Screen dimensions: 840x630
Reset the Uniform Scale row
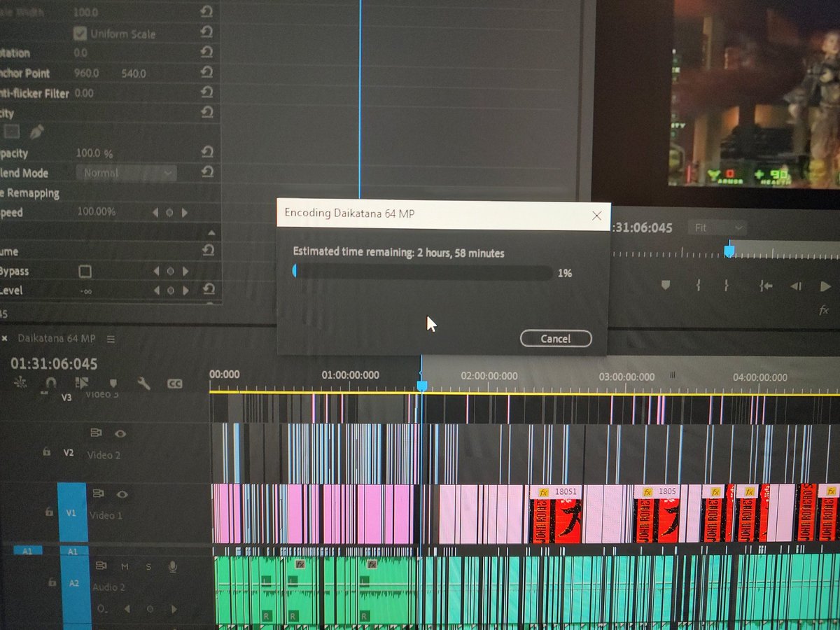click(x=206, y=32)
